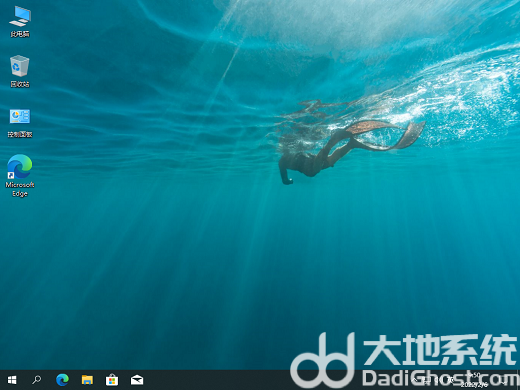Open the Mail app on taskbar
This screenshot has height=390, width=520.
(137, 380)
